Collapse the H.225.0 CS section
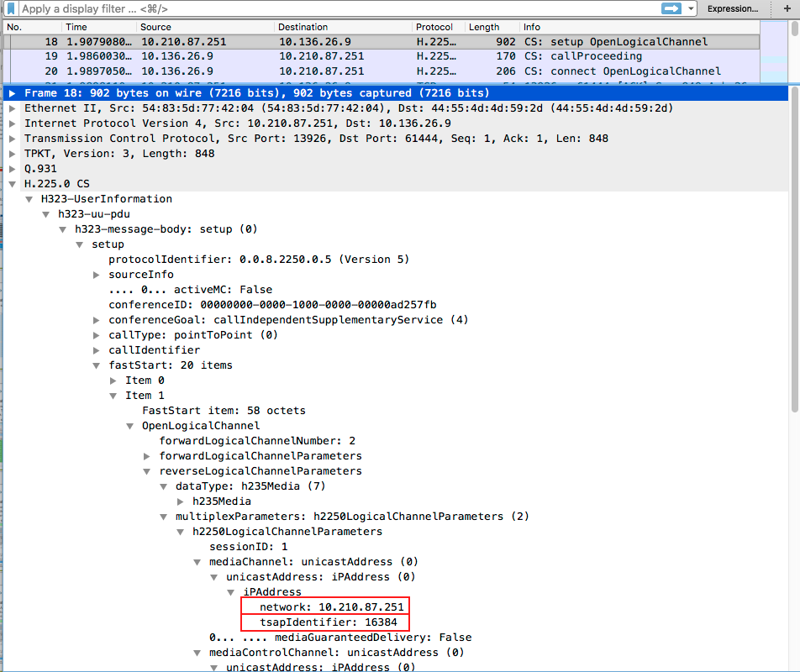 click(x=13, y=184)
